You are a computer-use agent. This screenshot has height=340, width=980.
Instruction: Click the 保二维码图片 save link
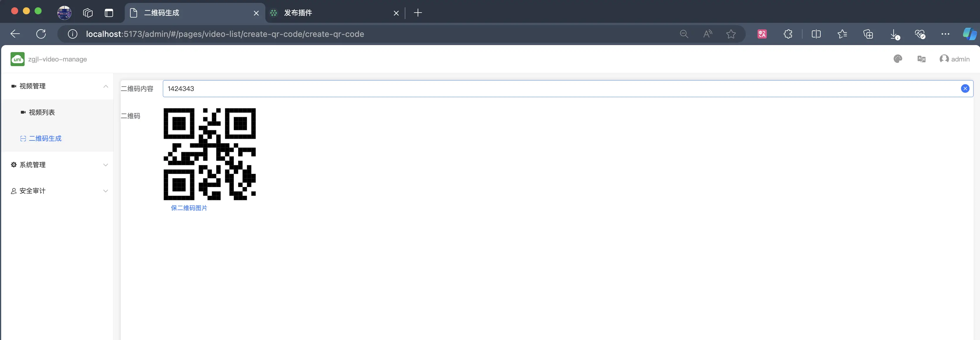(x=189, y=208)
